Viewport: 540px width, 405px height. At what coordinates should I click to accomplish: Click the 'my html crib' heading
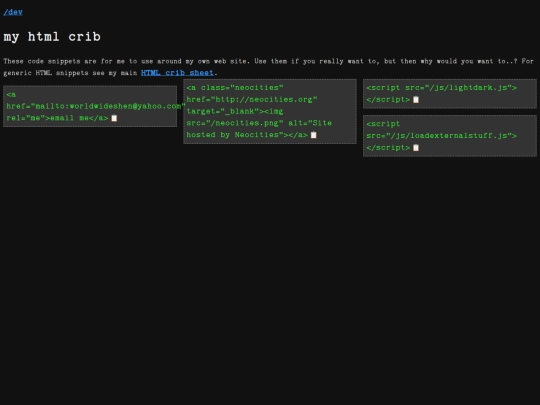[x=52, y=37]
